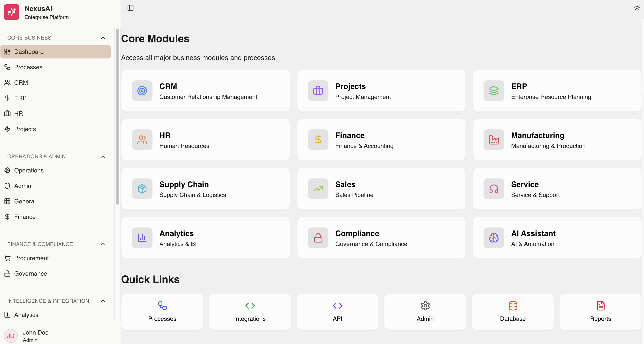The height and width of the screenshot is (344, 644).
Task: Open the HR module via its briefcase icon
Action: point(7,113)
